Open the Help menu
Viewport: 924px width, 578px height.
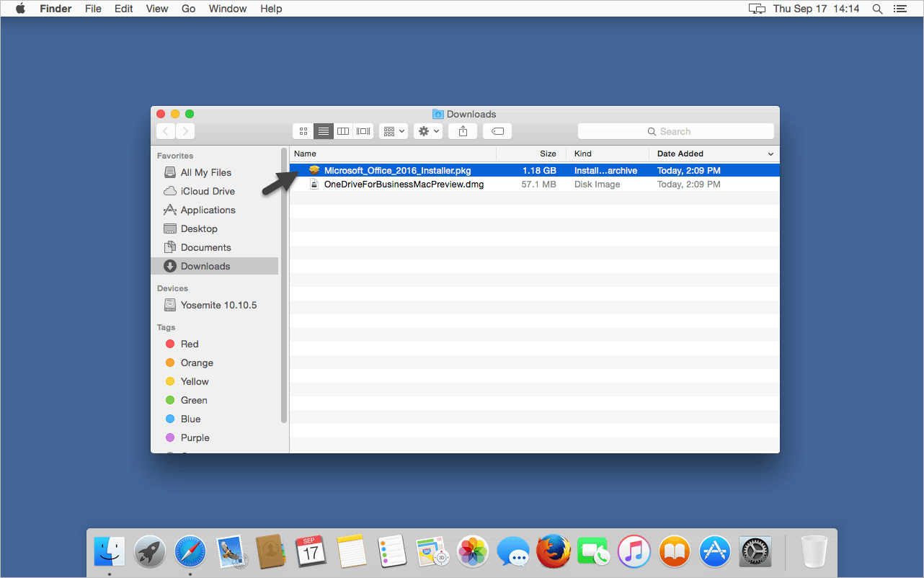coord(271,9)
